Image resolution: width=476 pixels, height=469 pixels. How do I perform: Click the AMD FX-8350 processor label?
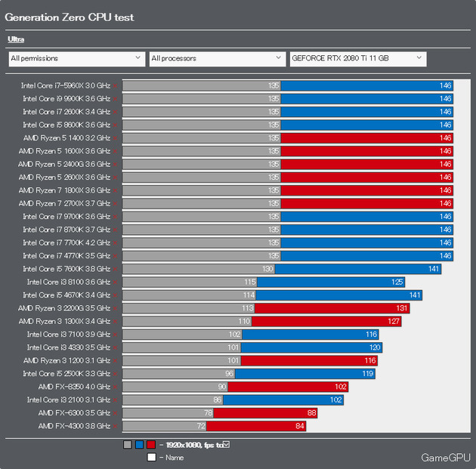point(74,387)
